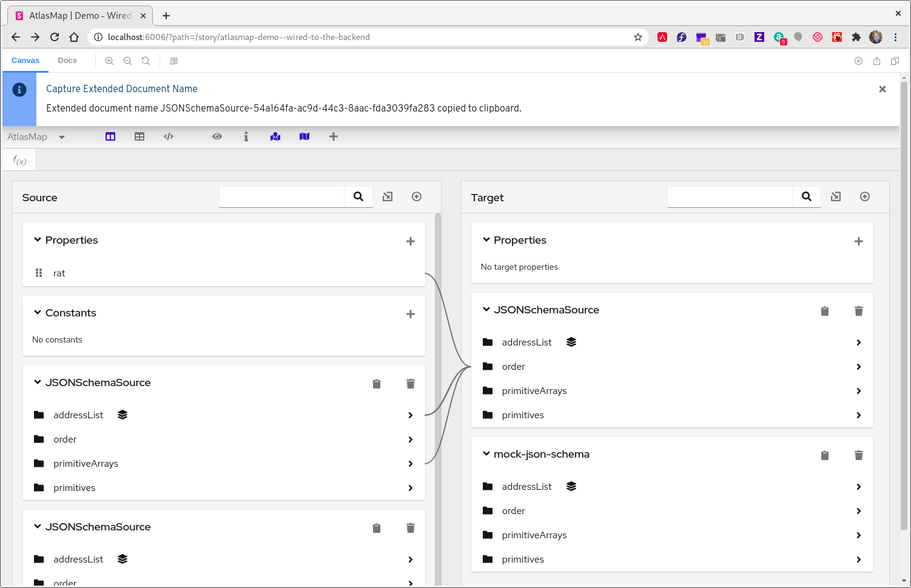Delete the JSONSchemaSource target document
The height and width of the screenshot is (588, 911).
click(858, 310)
